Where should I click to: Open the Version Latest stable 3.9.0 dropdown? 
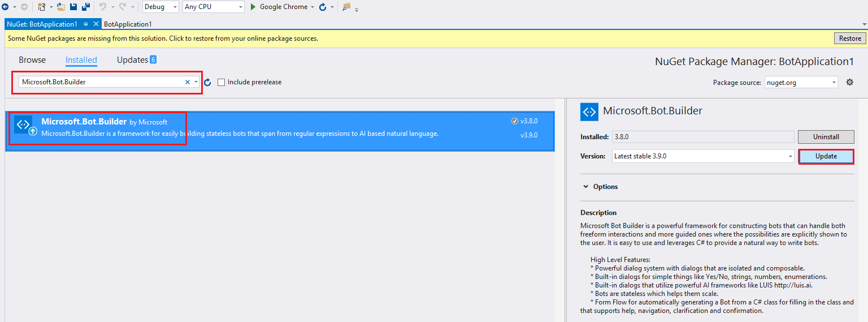coord(704,156)
